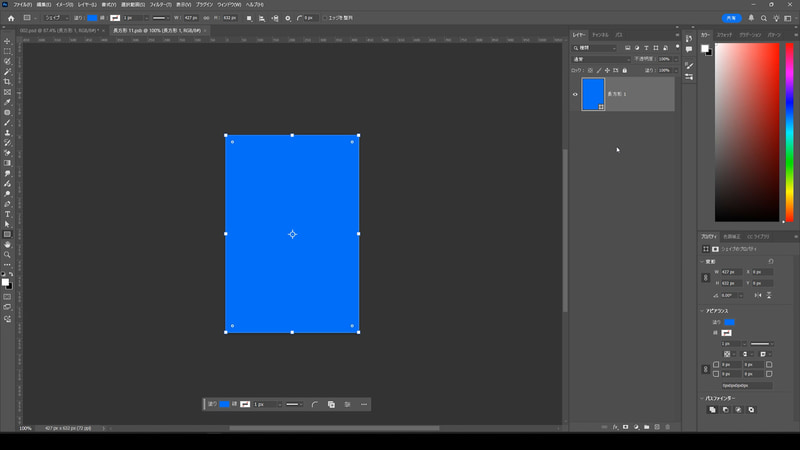The width and height of the screenshot is (800, 450).
Task: Add layer style fx at Layers panel bottom
Action: click(x=615, y=427)
